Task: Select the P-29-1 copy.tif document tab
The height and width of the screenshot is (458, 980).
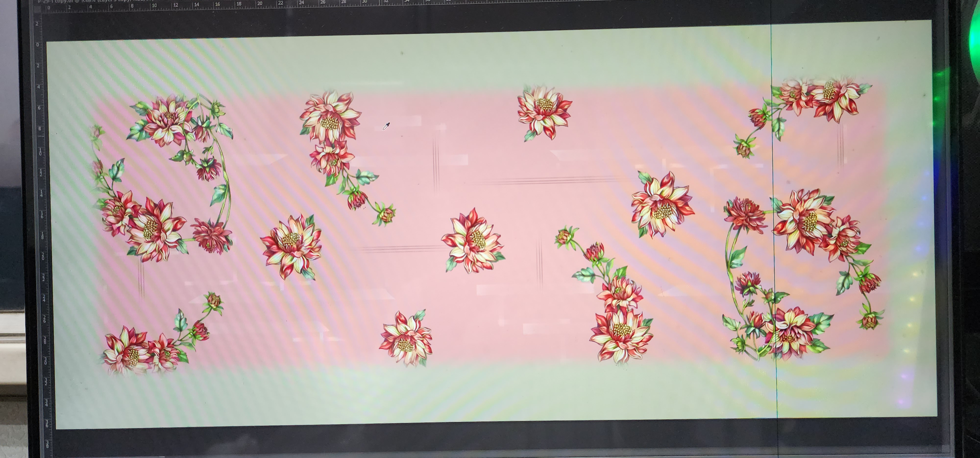Action: tap(95, 1)
